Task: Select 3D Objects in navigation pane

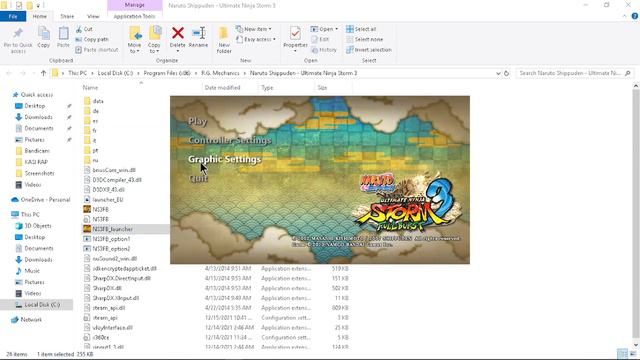Action: tap(38, 226)
